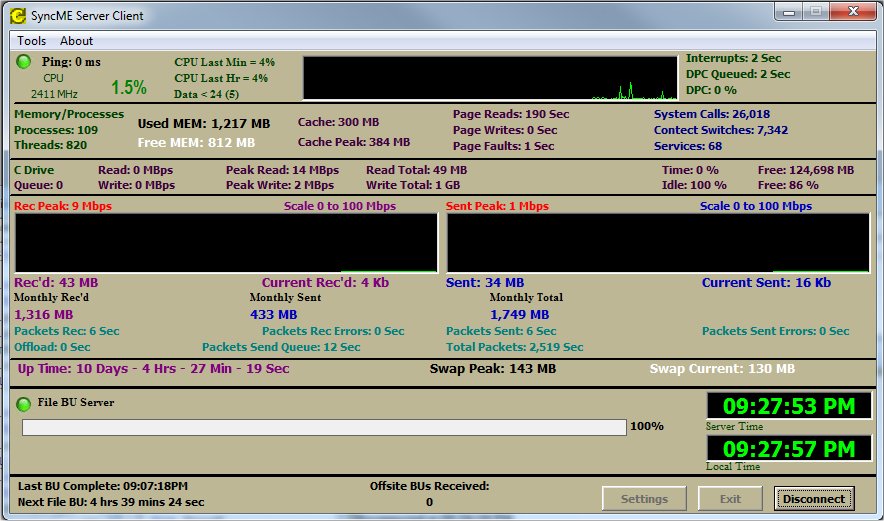This screenshot has height=521, width=884.
Task: Click Rec Peak: 9 Mbps label
Action: tap(63, 206)
